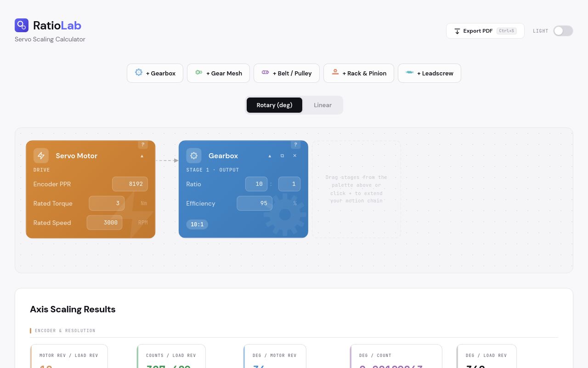Click the 'MOTOR REV / LOAD REV' card title
588x368 pixels.
pyautogui.click(x=69, y=356)
